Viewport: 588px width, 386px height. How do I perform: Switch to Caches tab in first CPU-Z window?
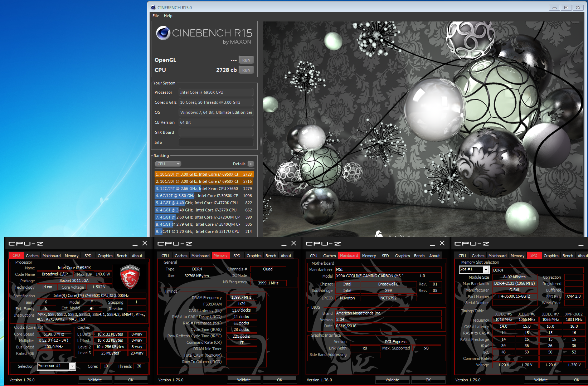tap(32, 256)
